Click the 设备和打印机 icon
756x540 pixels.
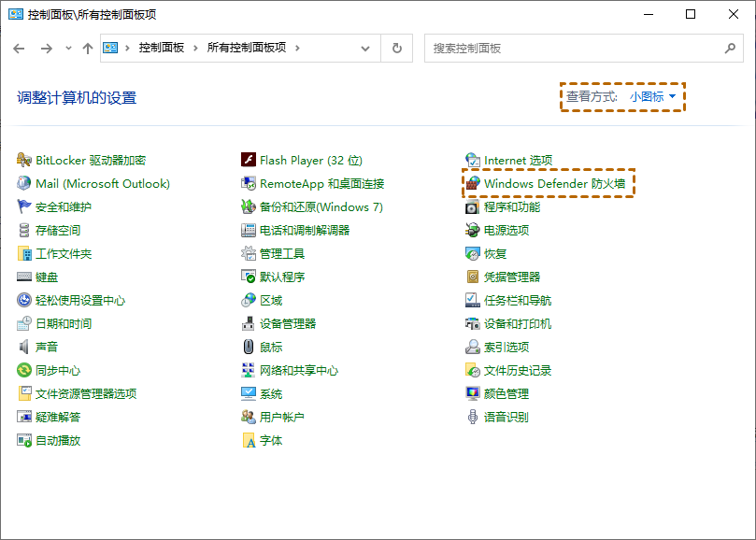(x=473, y=323)
